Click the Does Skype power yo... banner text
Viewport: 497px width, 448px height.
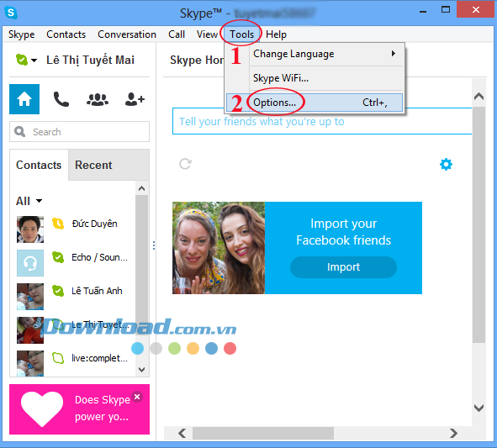tap(102, 408)
